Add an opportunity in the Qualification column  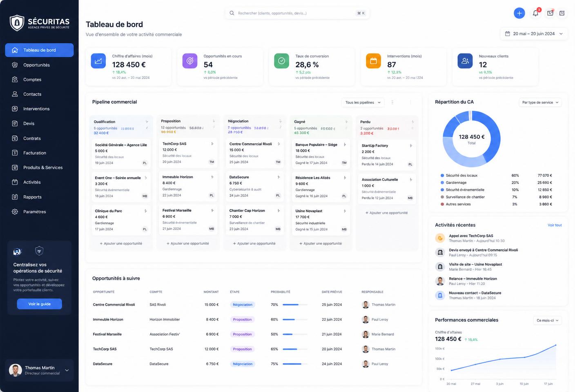click(x=121, y=243)
